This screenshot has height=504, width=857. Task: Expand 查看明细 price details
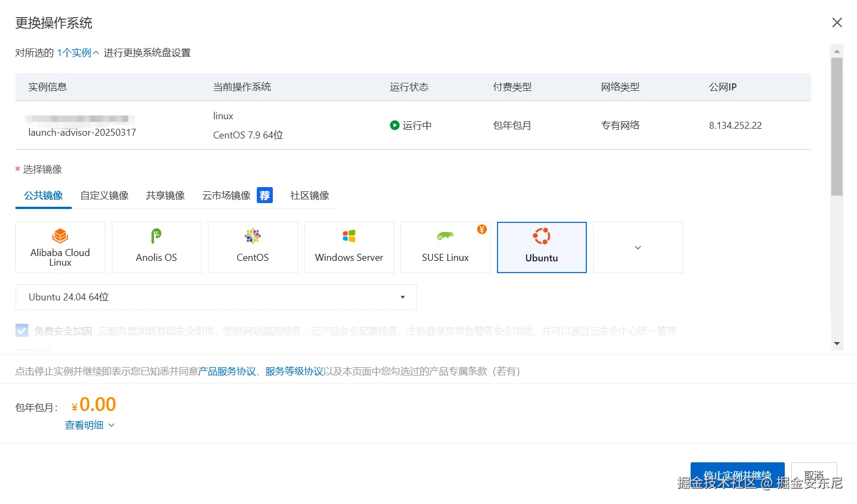[x=90, y=425]
